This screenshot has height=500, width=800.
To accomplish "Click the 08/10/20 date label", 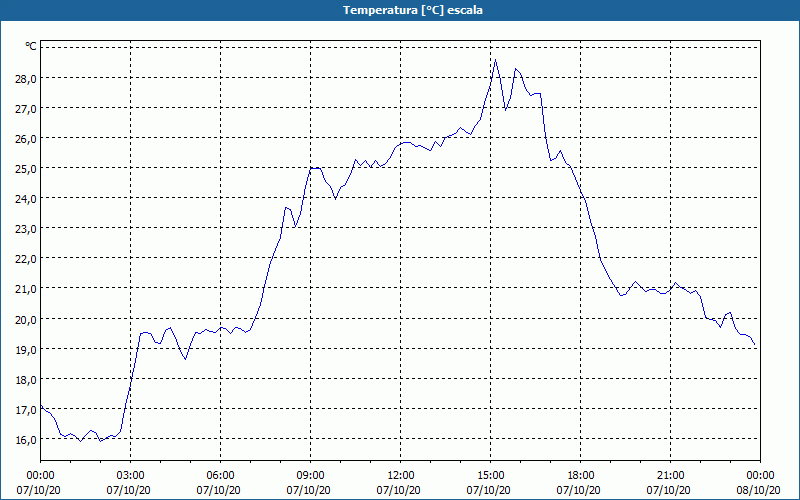I will (758, 490).
